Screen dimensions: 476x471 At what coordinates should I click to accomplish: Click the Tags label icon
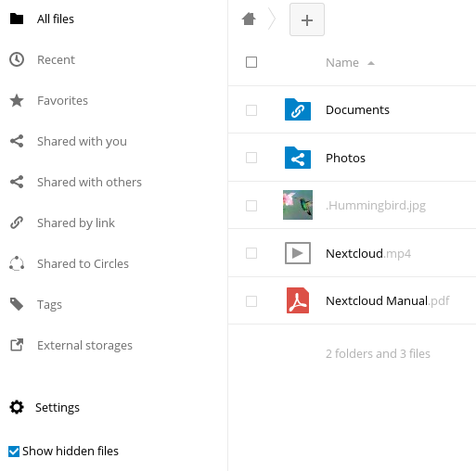tap(17, 304)
